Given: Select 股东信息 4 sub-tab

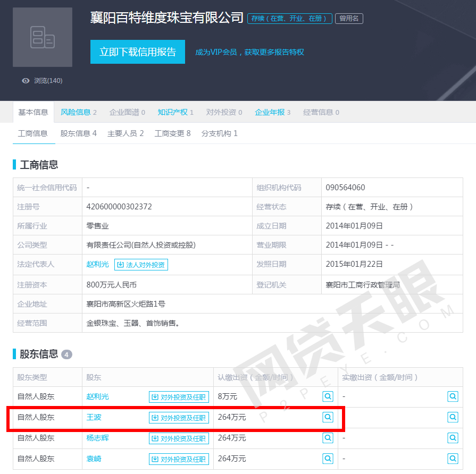Looking at the screenshot, I should click(79, 133).
